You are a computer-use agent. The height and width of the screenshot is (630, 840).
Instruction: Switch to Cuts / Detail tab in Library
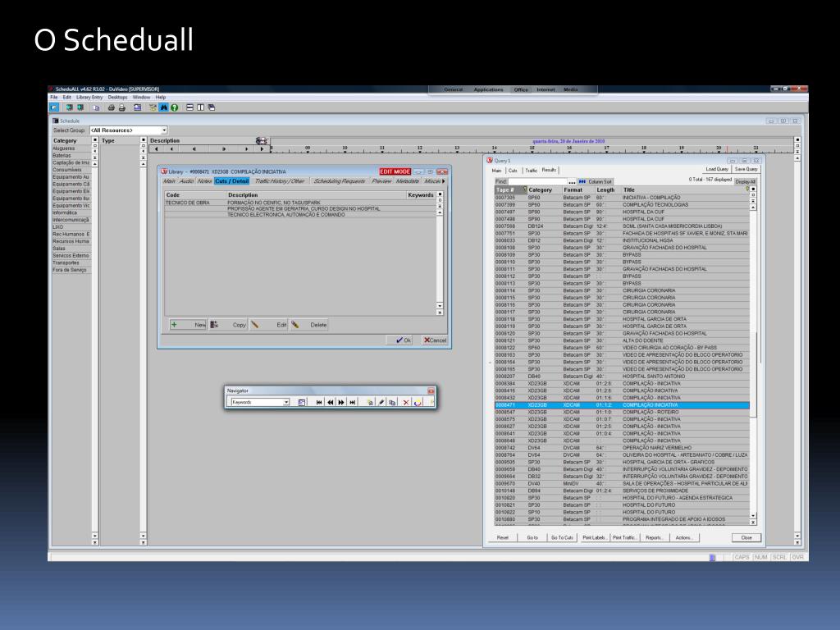click(x=232, y=181)
